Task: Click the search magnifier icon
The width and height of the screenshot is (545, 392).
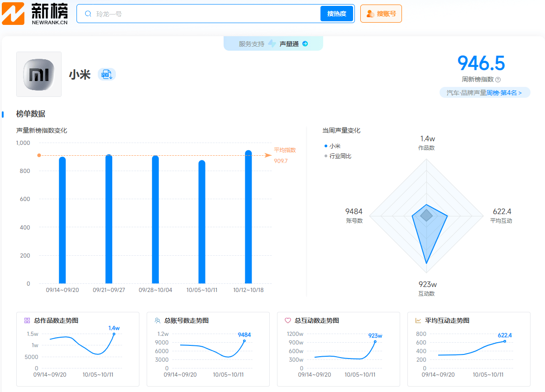Action: (x=88, y=14)
